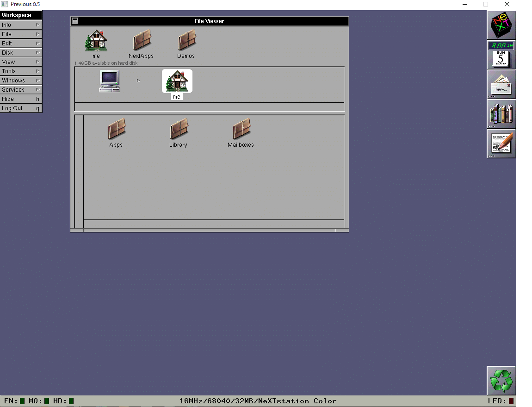Viewport: 532px width, 407px height.
Task: Open the me home icon on the shelf
Action: click(96, 41)
